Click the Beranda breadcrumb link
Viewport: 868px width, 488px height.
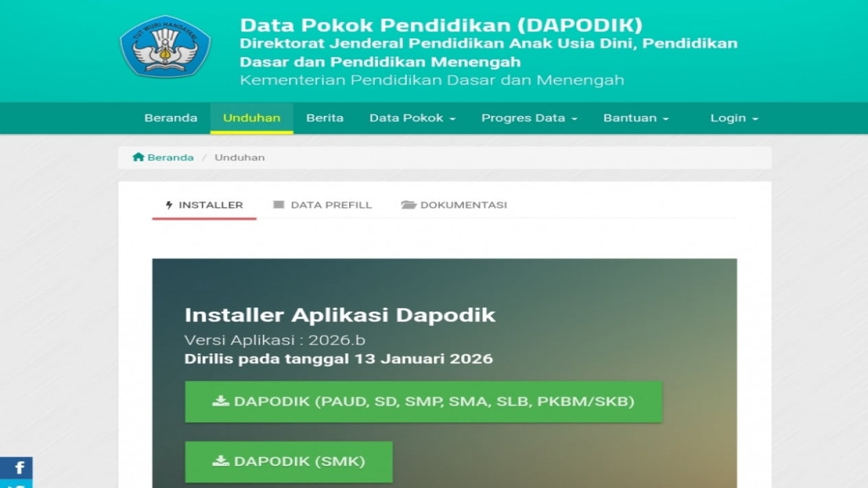pos(170,157)
